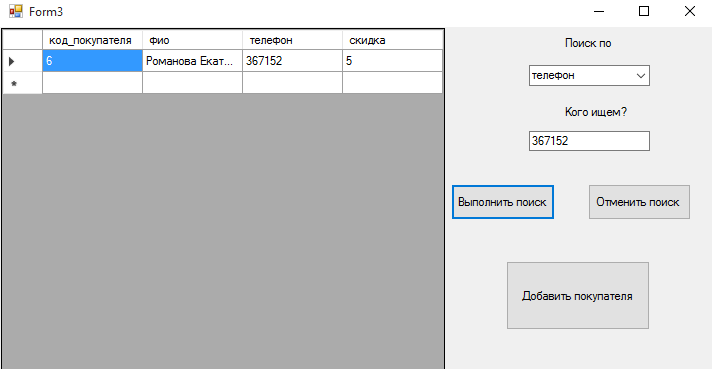Image resolution: width=712 pixels, height=369 pixels.
Task: Maximize the Form3 window
Action: [644, 11]
